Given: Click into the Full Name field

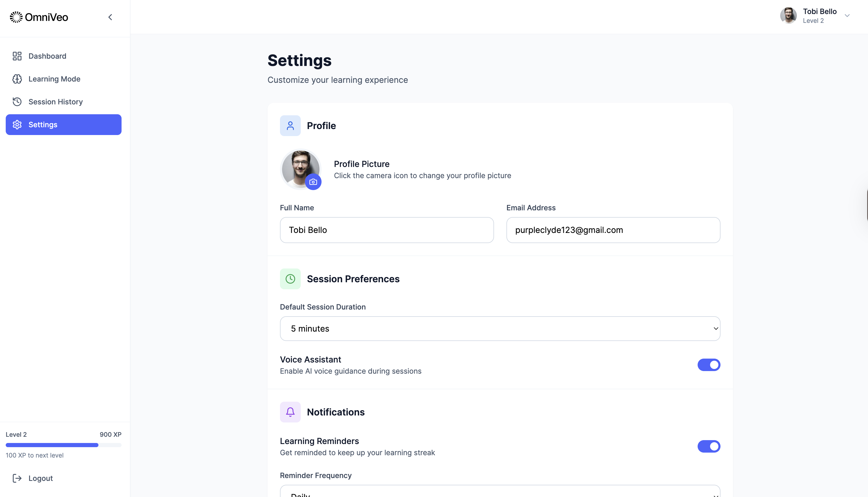Looking at the screenshot, I should (x=386, y=230).
